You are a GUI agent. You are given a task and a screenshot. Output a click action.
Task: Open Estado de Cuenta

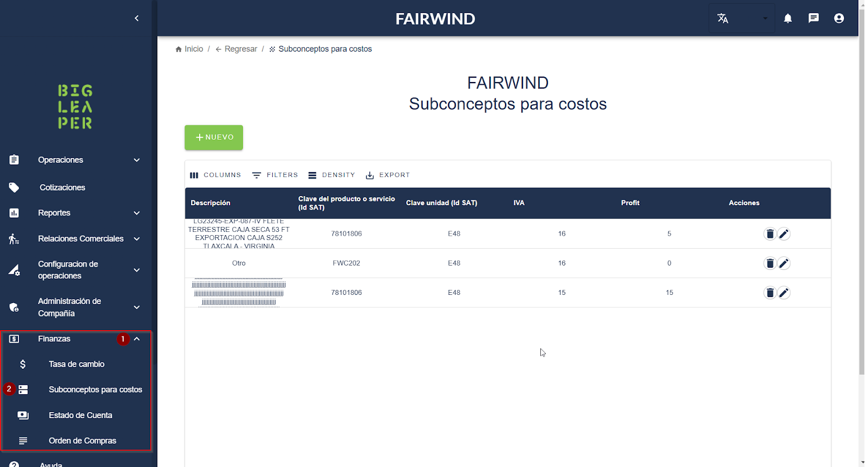coord(80,415)
